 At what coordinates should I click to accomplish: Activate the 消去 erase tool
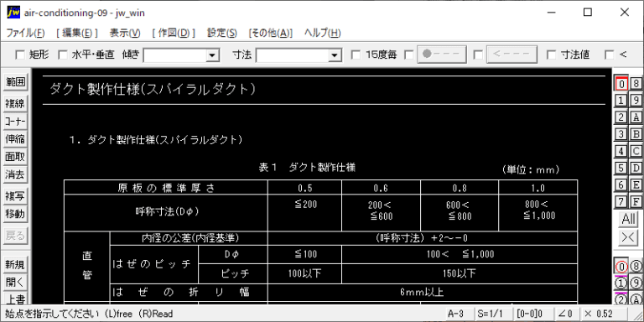click(x=15, y=174)
